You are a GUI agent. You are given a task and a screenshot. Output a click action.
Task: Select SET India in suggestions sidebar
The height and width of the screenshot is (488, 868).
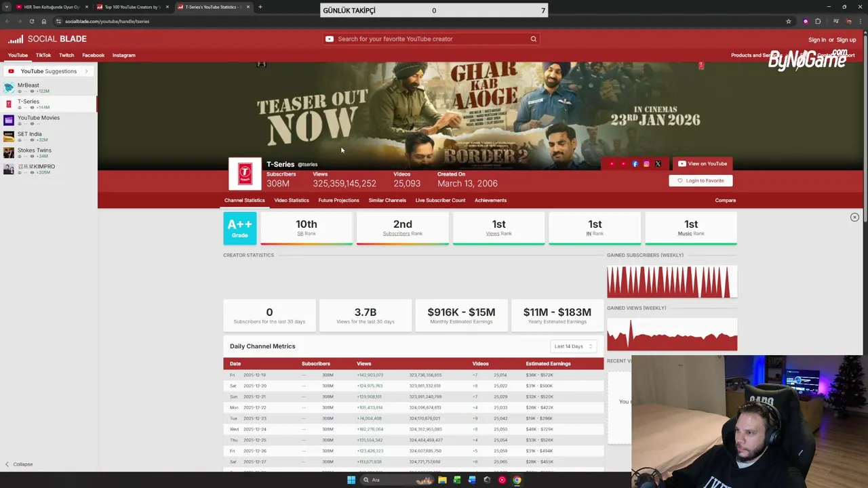(49, 136)
